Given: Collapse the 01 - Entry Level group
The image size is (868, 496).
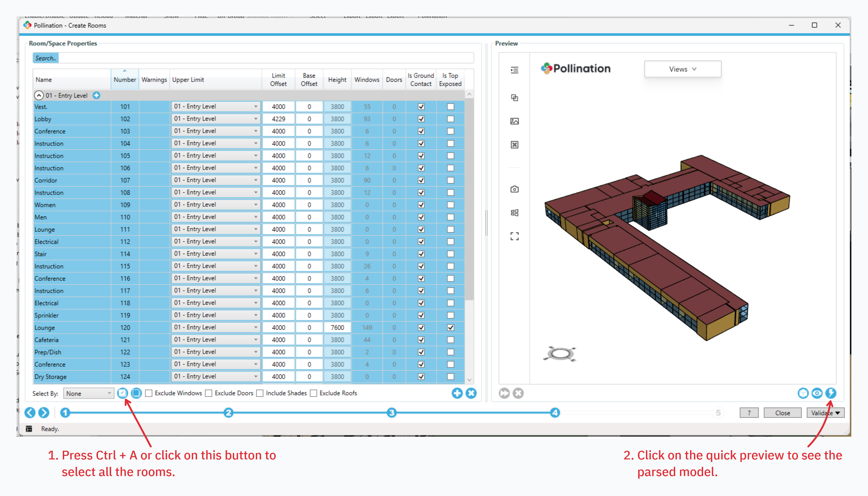Looking at the screenshot, I should point(39,95).
